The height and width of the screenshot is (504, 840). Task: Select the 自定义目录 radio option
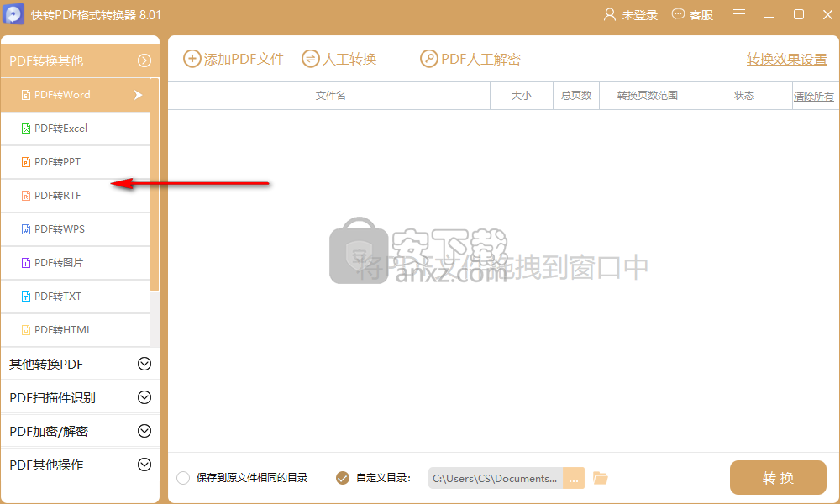[343, 478]
